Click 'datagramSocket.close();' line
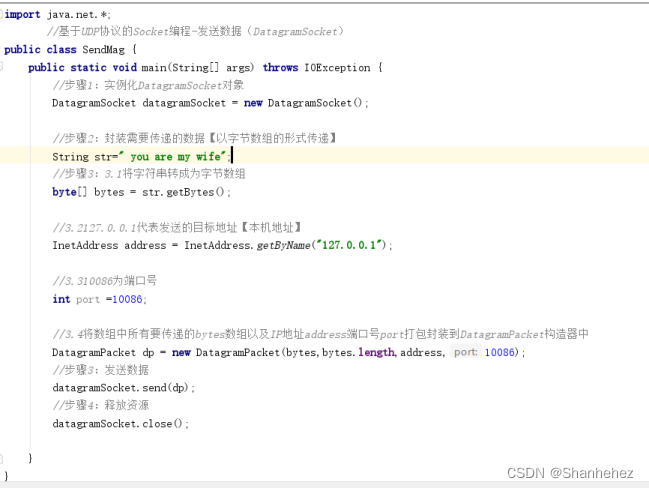Image resolution: width=649 pixels, height=488 pixels. pyautogui.click(x=120, y=423)
